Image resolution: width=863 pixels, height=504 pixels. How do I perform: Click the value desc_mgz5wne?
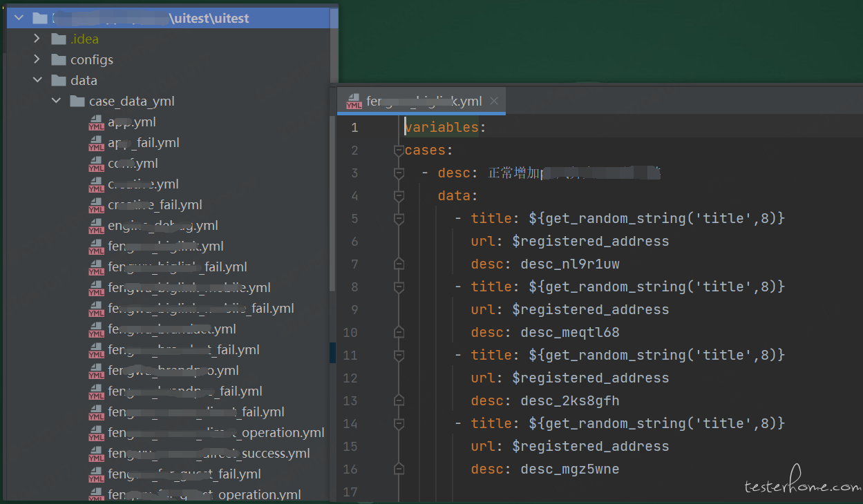[570, 469]
